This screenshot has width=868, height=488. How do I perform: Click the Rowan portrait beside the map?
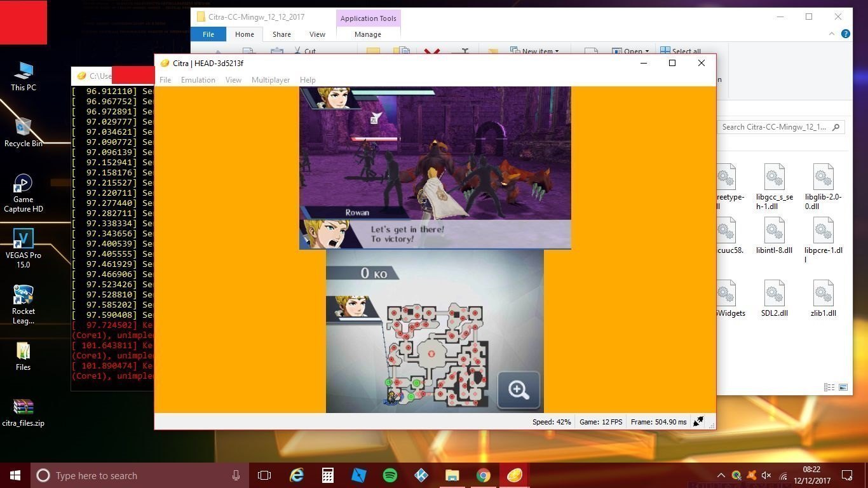[353, 307]
